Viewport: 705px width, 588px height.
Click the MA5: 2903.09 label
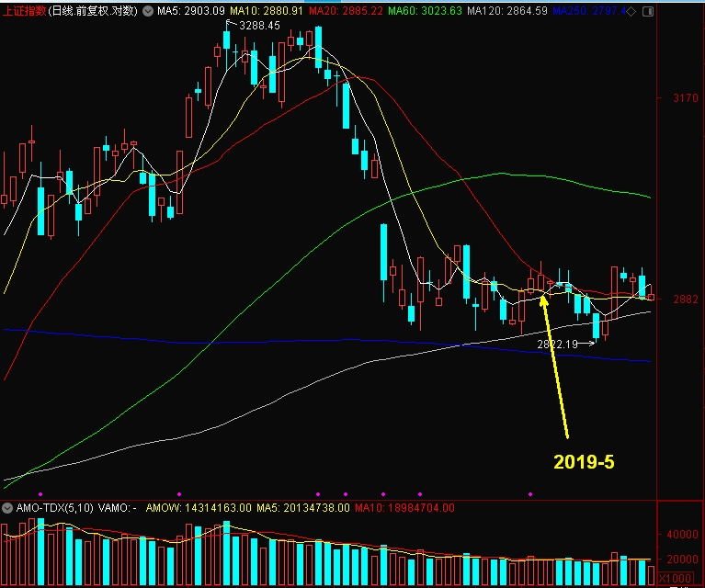point(191,11)
